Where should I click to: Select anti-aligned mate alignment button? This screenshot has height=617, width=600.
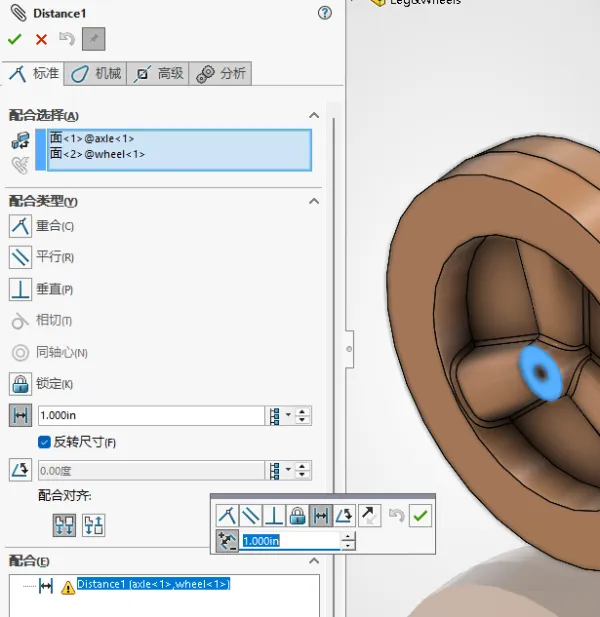click(94, 525)
